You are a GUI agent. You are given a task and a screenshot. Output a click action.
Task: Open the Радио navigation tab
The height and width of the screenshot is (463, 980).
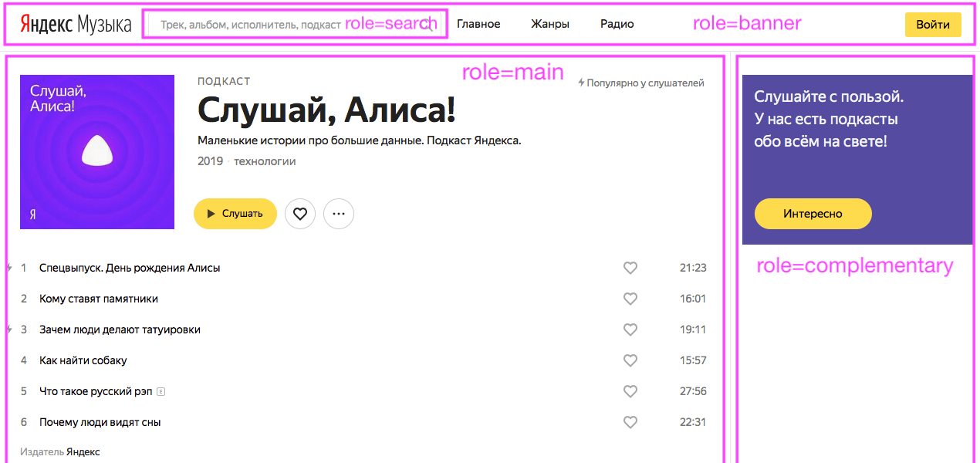click(x=617, y=24)
